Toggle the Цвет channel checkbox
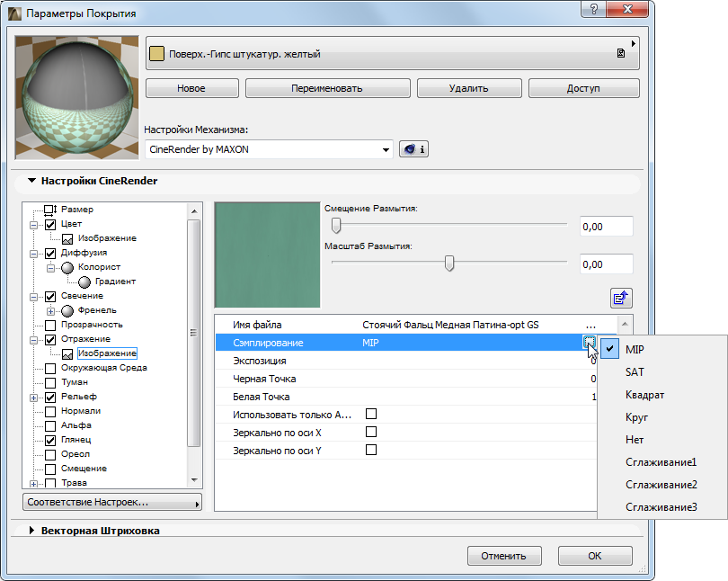 coord(50,225)
